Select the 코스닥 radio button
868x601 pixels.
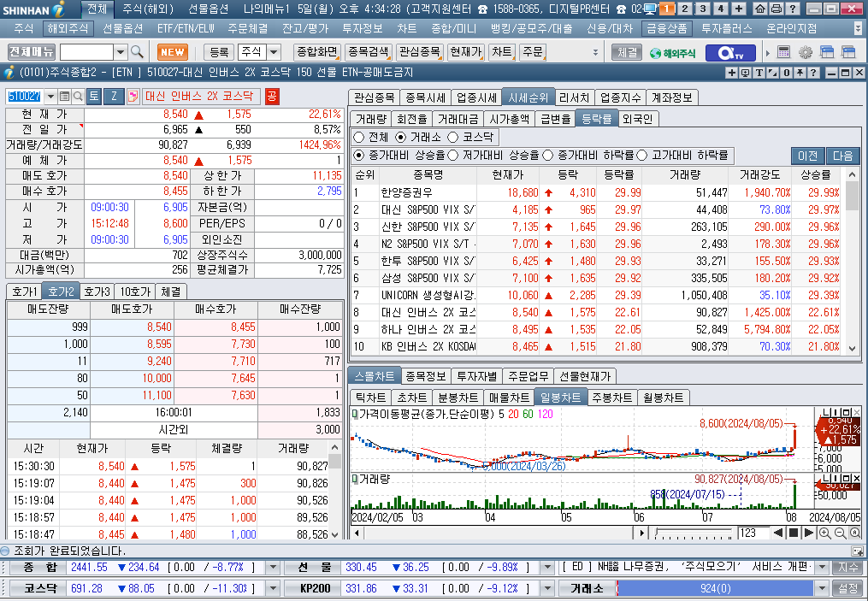(453, 138)
